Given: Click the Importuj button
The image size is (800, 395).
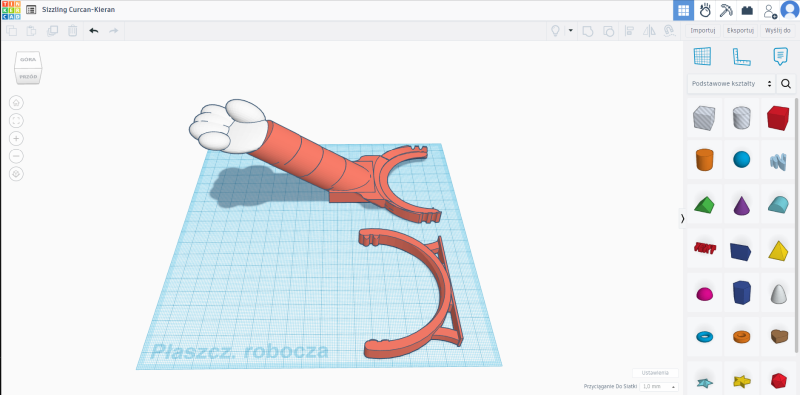Looking at the screenshot, I should click(x=703, y=31).
